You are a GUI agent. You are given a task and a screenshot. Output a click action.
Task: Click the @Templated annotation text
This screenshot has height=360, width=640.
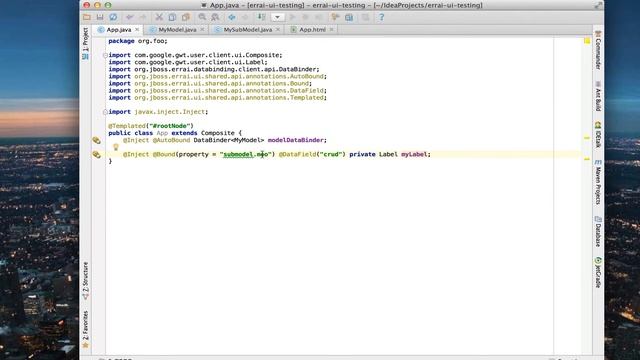127,126
